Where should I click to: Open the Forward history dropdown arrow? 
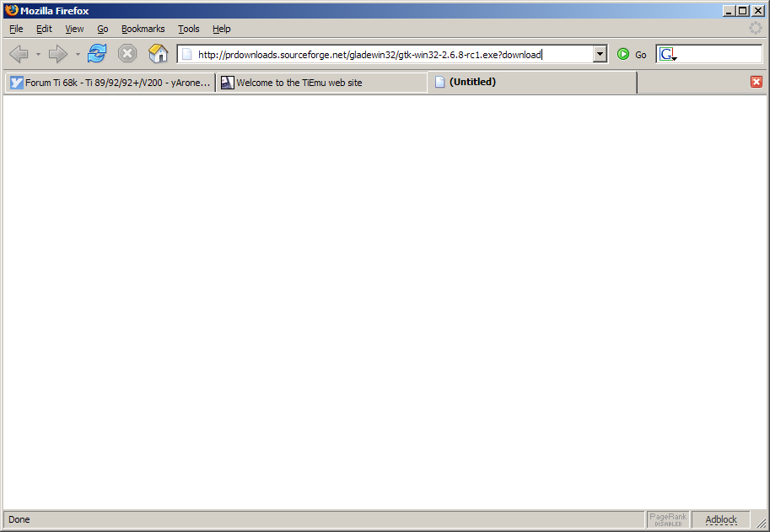pos(78,54)
